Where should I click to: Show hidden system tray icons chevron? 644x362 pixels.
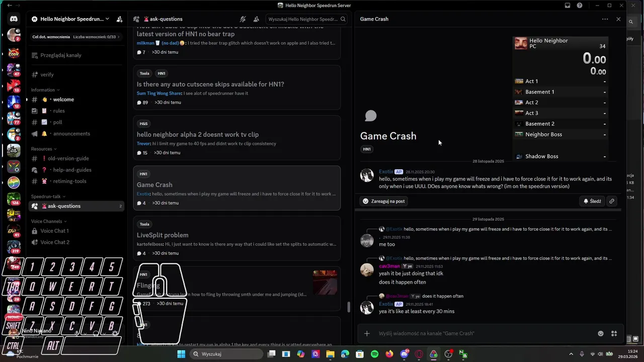(x=571, y=354)
